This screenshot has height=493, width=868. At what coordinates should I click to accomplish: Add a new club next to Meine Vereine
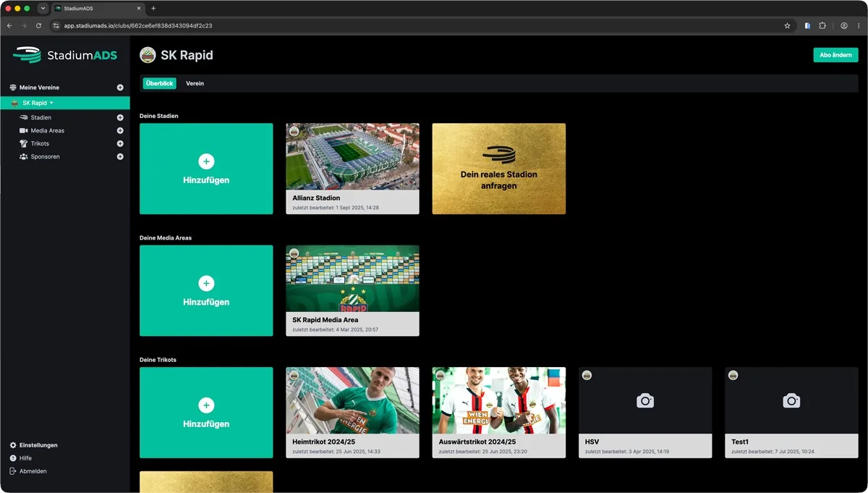[x=120, y=88]
